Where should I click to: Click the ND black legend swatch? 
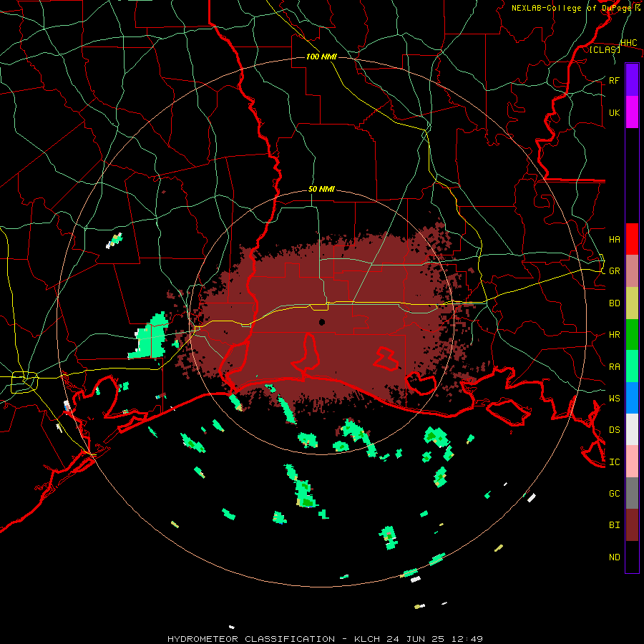tap(632, 557)
